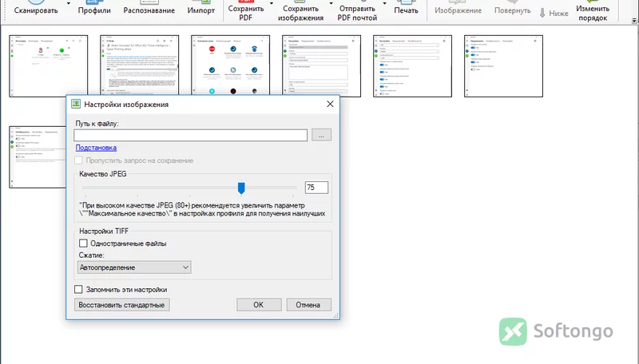
Task: Click the Импорт toolbar button
Action: point(201,10)
